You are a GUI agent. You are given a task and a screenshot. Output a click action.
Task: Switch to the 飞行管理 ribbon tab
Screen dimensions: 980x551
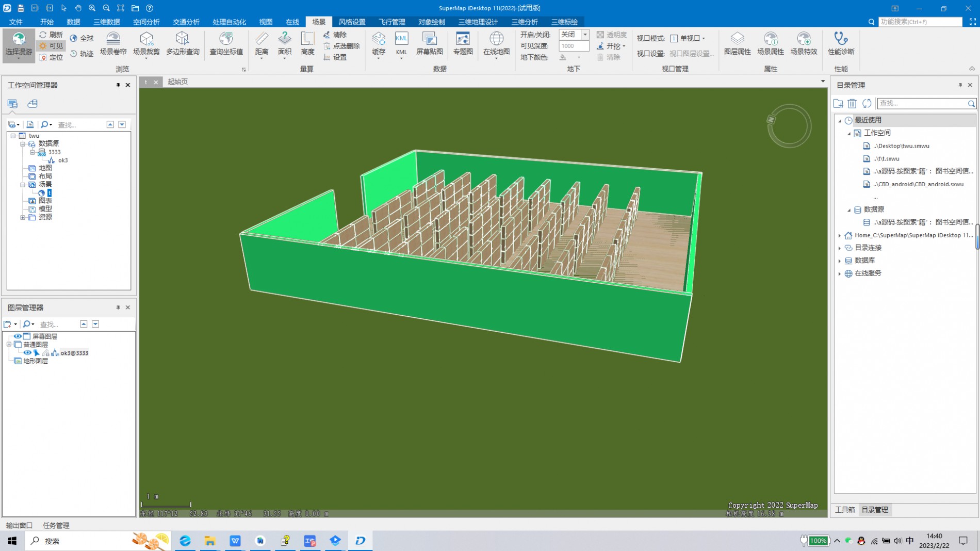point(391,22)
